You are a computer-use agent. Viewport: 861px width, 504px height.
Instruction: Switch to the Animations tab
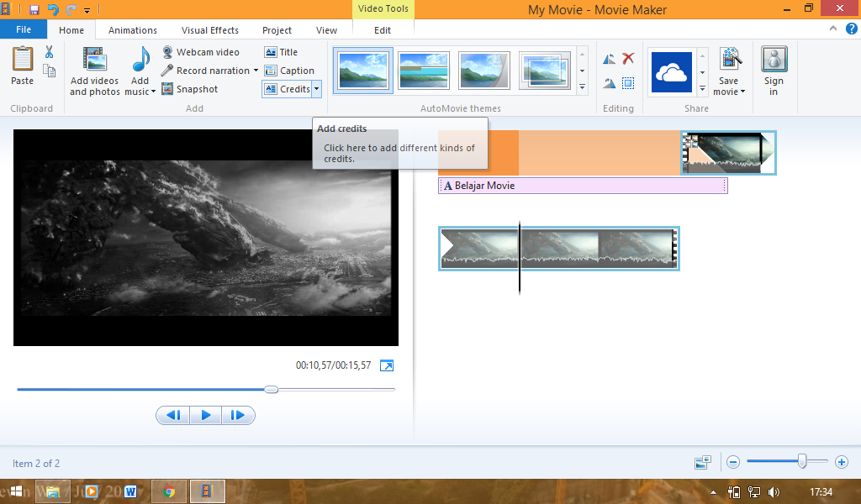click(132, 30)
